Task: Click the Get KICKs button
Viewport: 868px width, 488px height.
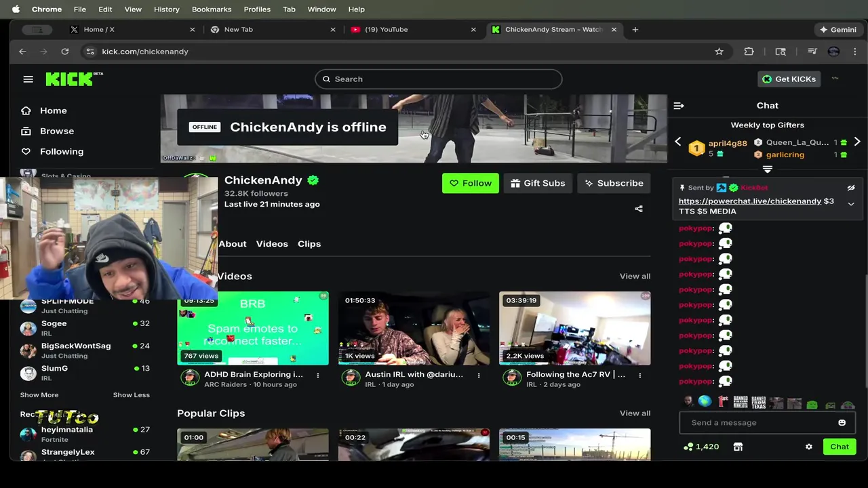Action: [x=789, y=79]
